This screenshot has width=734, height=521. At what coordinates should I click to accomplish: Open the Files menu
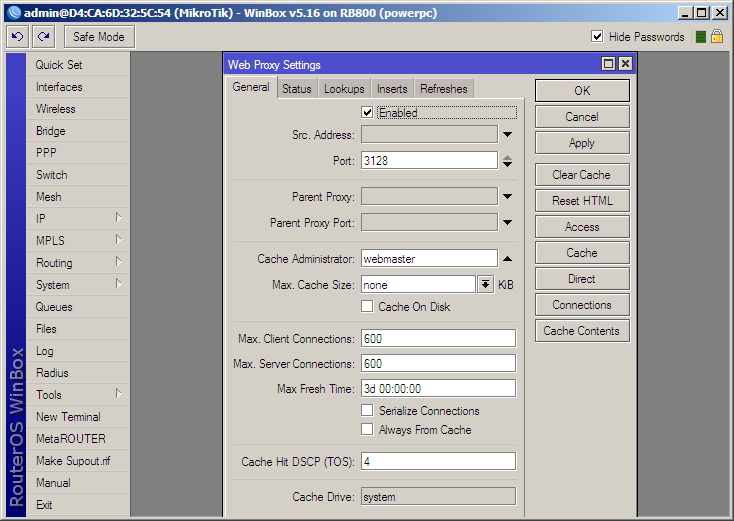point(78,329)
